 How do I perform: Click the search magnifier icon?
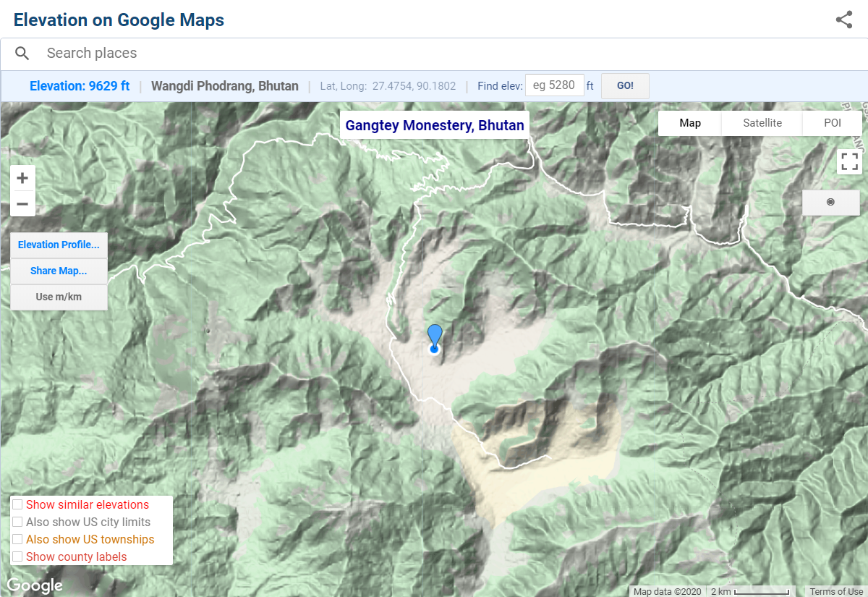pos(22,53)
